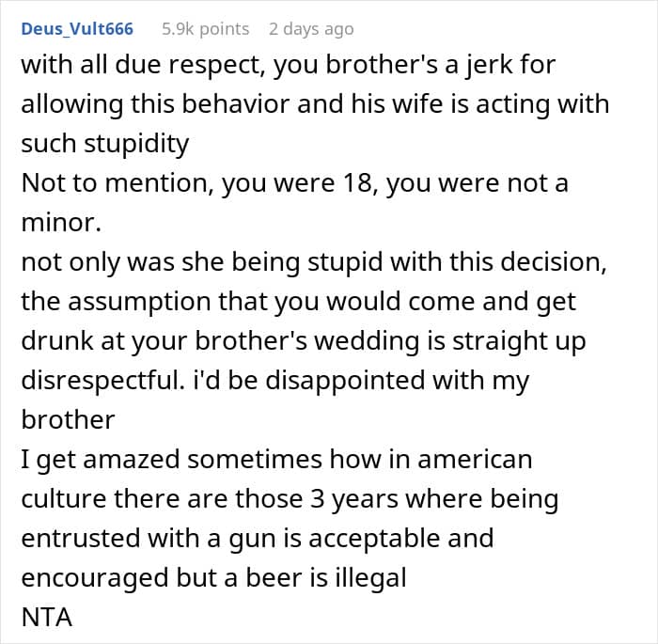Click the line "I get amazed sometimes how in american"

pos(276,460)
